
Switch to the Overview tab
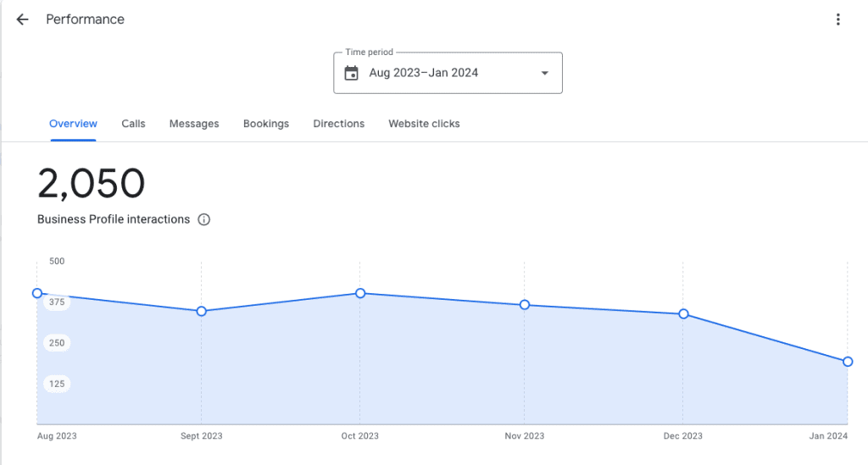(73, 124)
